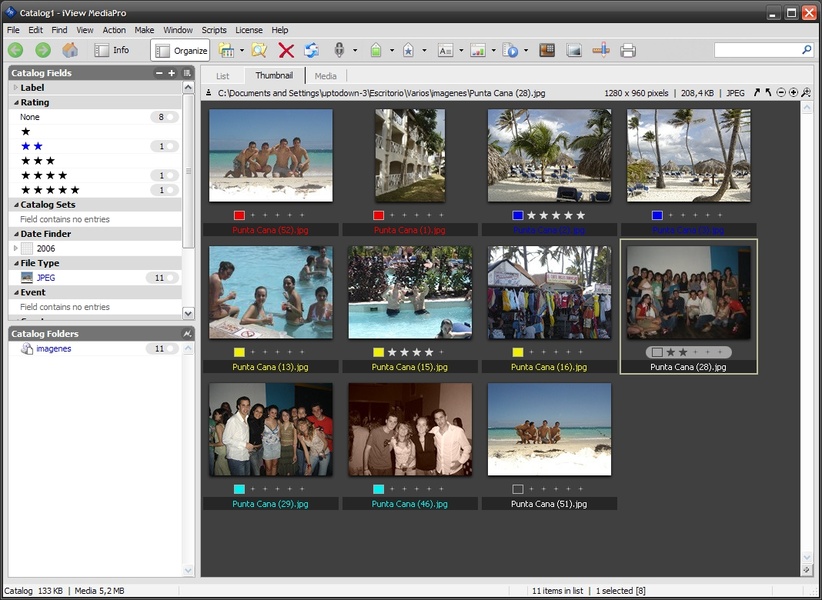Click the image editor picture icon
This screenshot has width=822, height=600.
coord(574,50)
